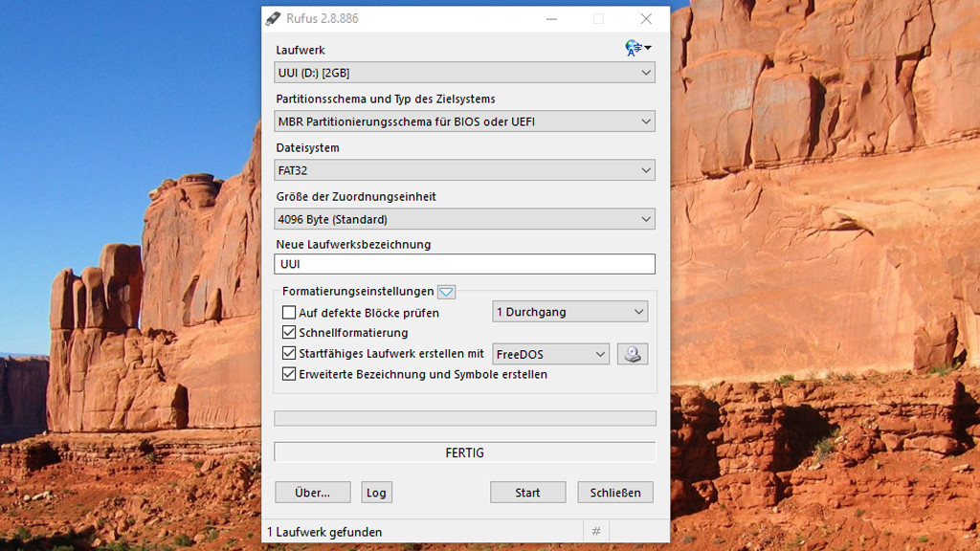Uncheck 'Erweiterte Bezeichnung und Symbole erstellen'
980x551 pixels.
pyautogui.click(x=289, y=375)
